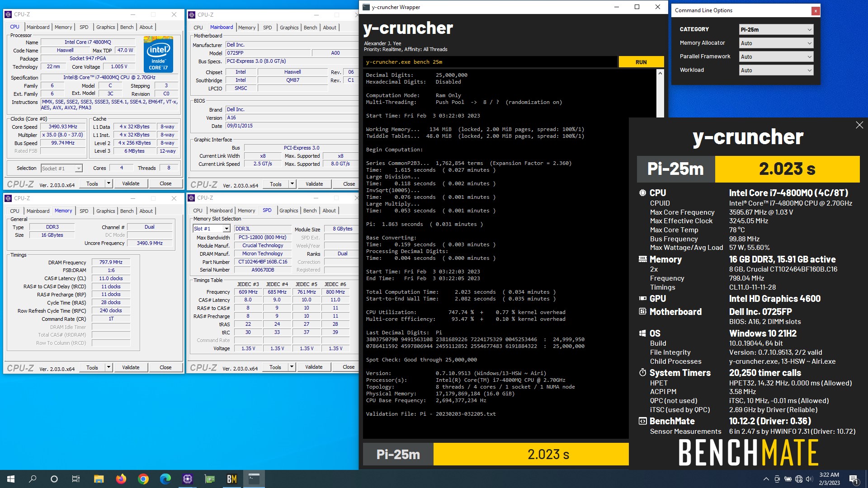
Task: Click the Core Speed value 3490.93 MHz
Action: pyautogui.click(x=63, y=127)
